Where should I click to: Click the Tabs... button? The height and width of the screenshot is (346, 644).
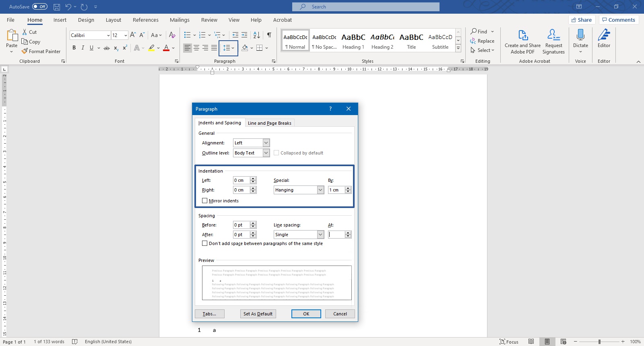click(x=209, y=314)
